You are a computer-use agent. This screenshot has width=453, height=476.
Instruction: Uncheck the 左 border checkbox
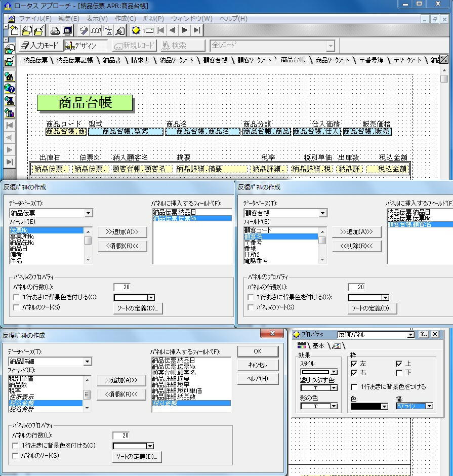coord(354,364)
